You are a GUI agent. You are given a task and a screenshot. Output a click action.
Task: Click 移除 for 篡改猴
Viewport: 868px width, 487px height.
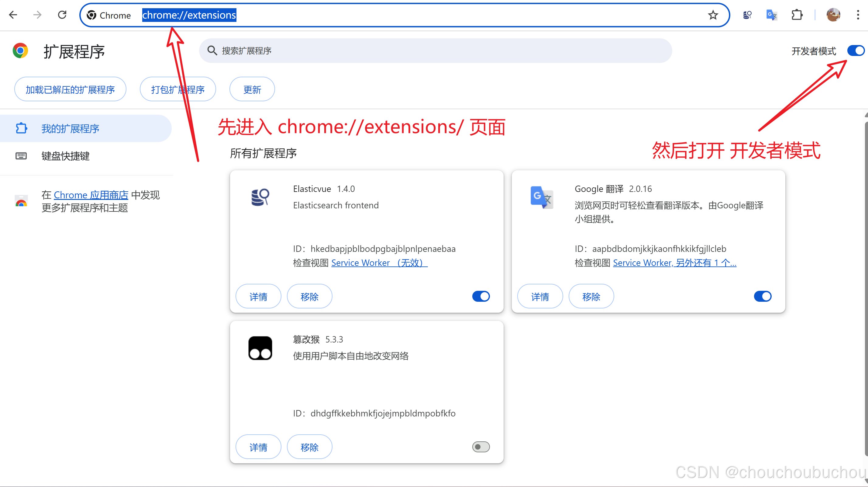click(x=309, y=447)
